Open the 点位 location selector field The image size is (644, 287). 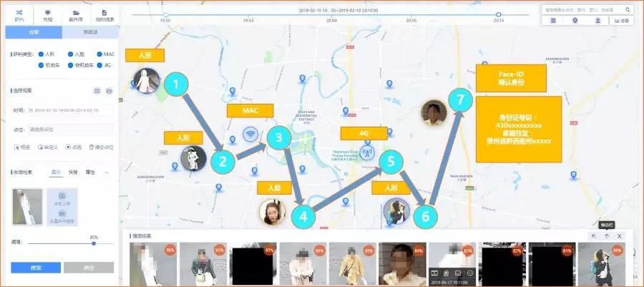(70, 130)
